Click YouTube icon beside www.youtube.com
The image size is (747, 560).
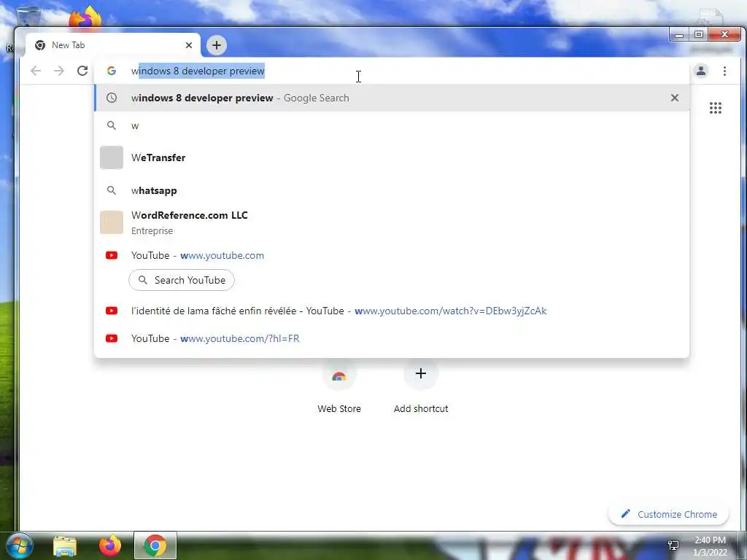pos(112,255)
